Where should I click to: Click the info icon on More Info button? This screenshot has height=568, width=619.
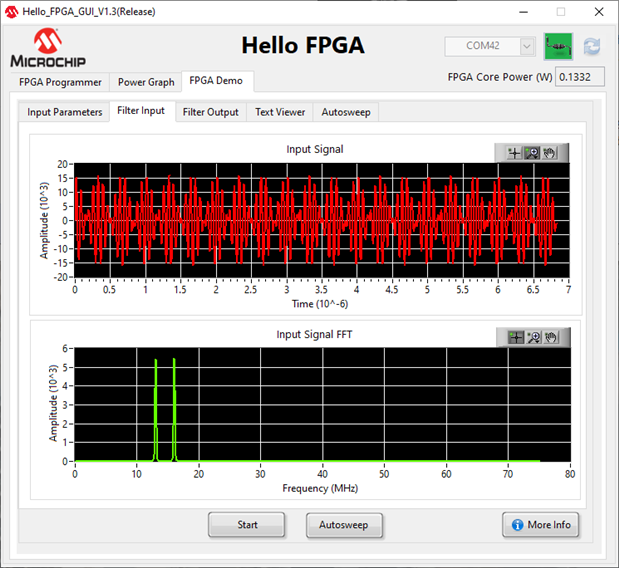(518, 525)
